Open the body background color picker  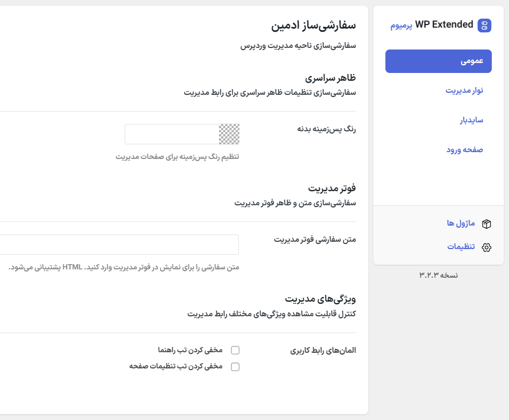[172, 134]
